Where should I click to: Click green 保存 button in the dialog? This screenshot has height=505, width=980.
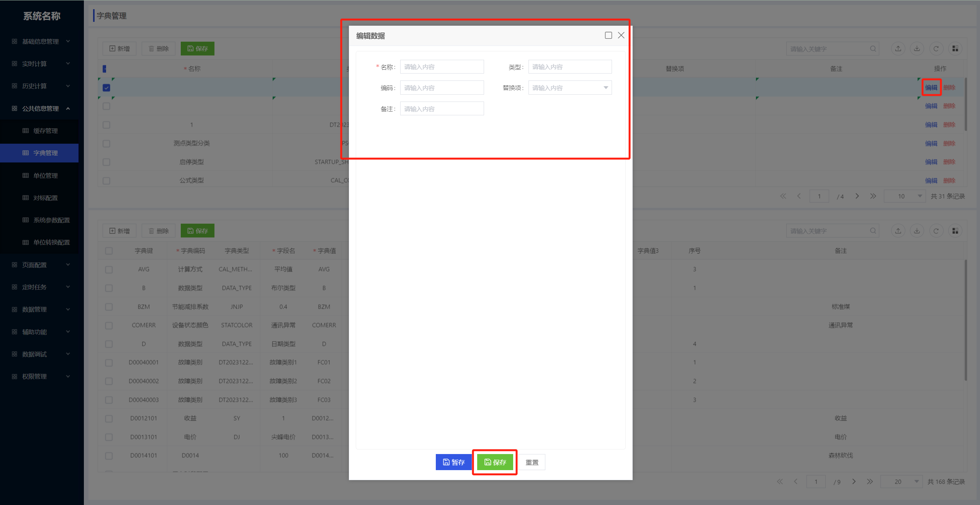tap(495, 462)
